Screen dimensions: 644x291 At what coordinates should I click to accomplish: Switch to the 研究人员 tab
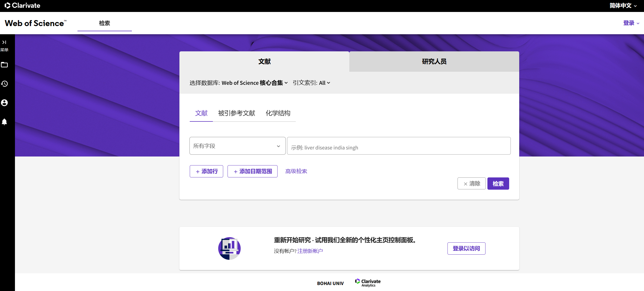(x=433, y=61)
